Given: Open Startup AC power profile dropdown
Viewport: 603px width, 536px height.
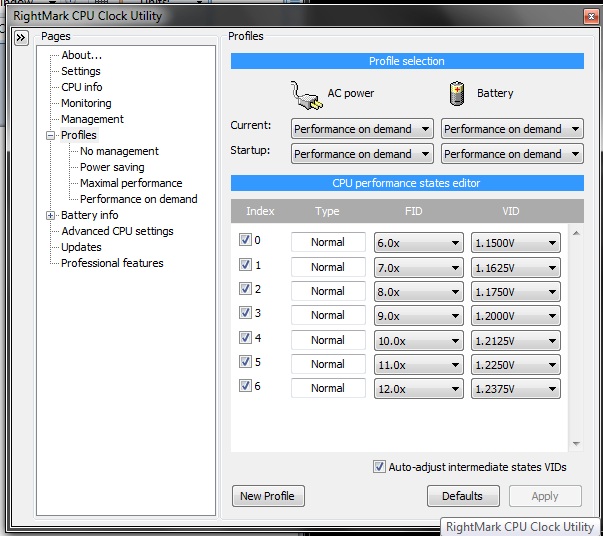Looking at the screenshot, I should point(362,154).
